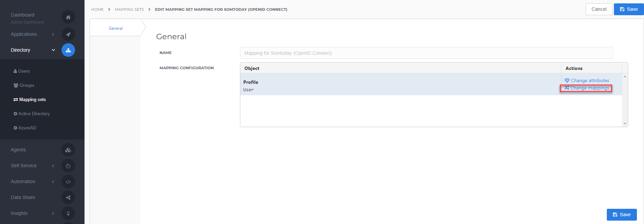The width and height of the screenshot is (644, 224).
Task: Open Users in the Directory menu
Action: coord(22,71)
